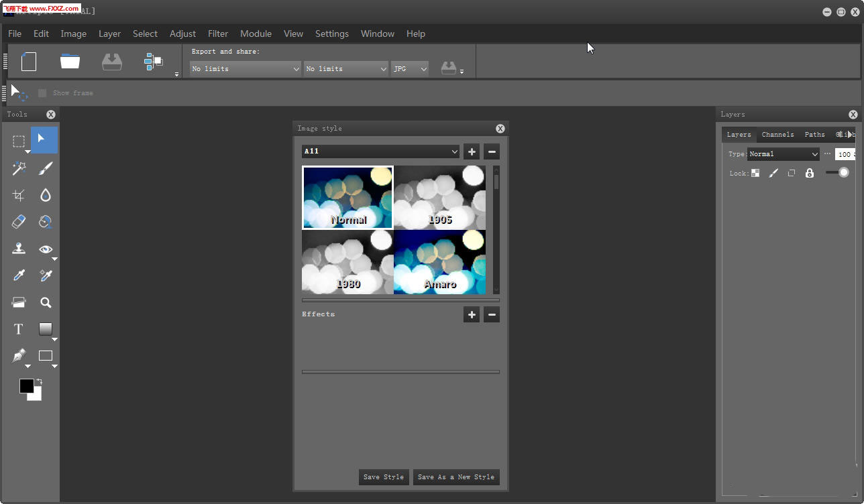Select the Eraser tool
The height and width of the screenshot is (504, 864).
tap(19, 222)
